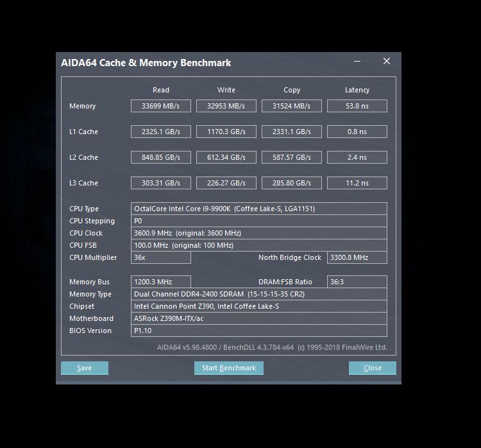This screenshot has height=448, width=481.
Task: Select L1 Cache latency 0.8 ns
Action: coord(357,132)
